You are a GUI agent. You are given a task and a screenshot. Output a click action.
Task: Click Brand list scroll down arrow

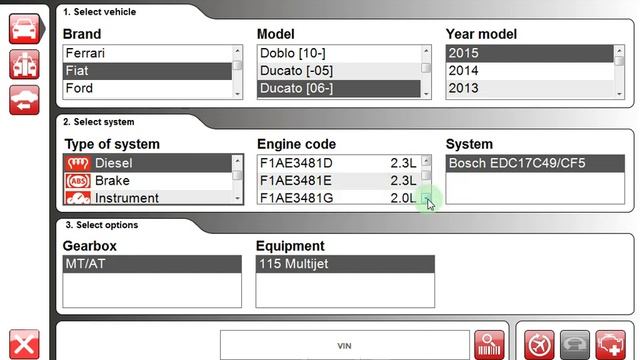pyautogui.click(x=237, y=93)
